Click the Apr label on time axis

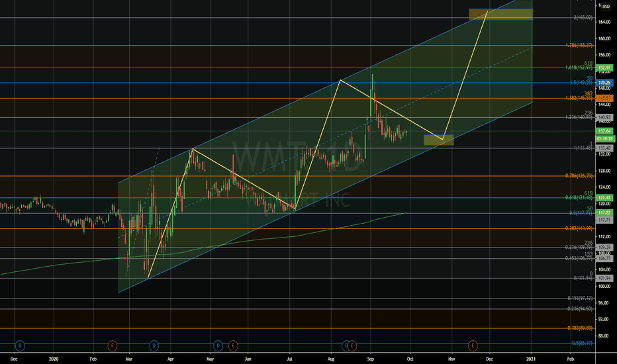tap(170, 359)
